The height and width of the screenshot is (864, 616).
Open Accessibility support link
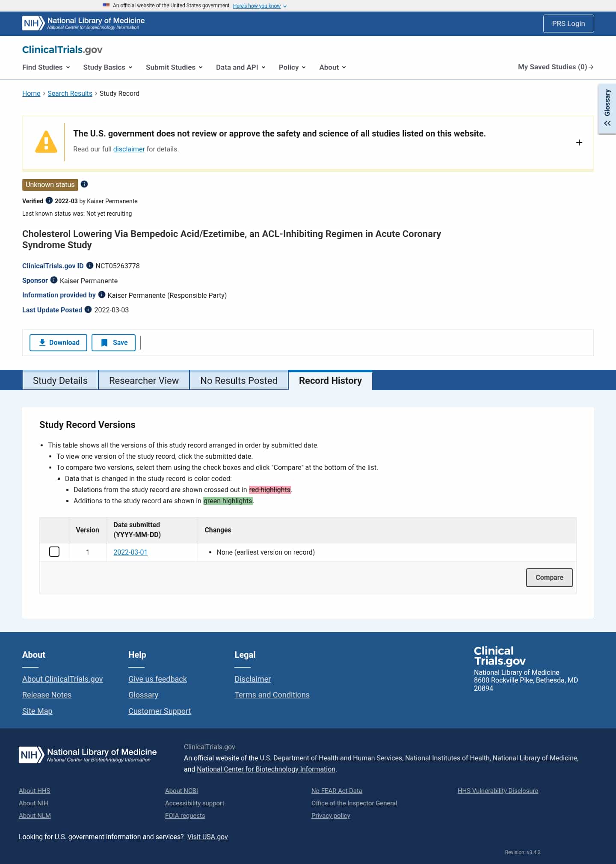coord(195,803)
